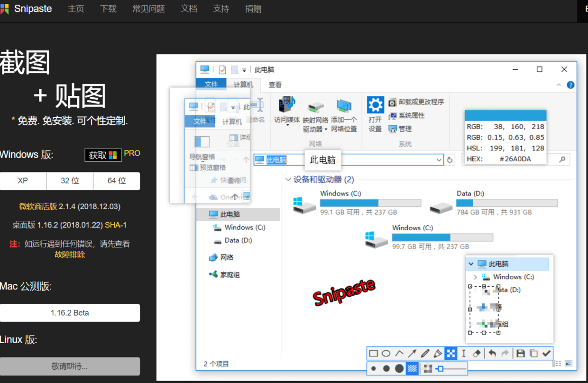This screenshot has width=588, height=383.
Task: Switch to large icons view in status bar
Action: coord(569,364)
